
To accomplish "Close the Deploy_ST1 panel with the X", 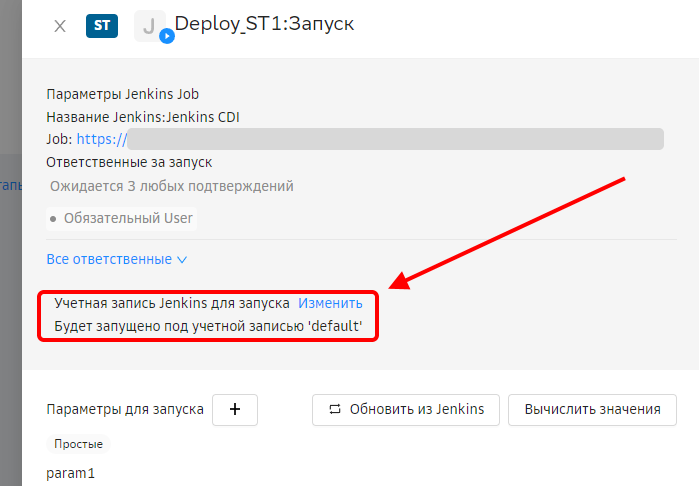I will click(60, 27).
